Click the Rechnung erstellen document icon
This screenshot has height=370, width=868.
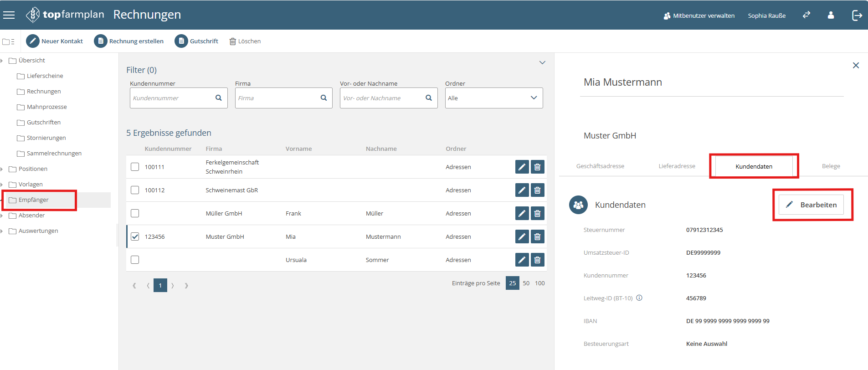[x=100, y=41]
